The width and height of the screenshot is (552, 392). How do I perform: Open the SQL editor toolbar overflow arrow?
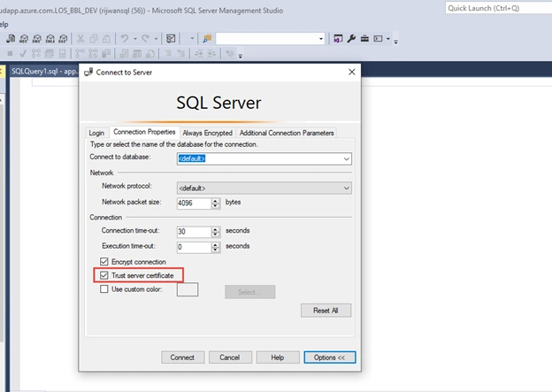point(240,55)
